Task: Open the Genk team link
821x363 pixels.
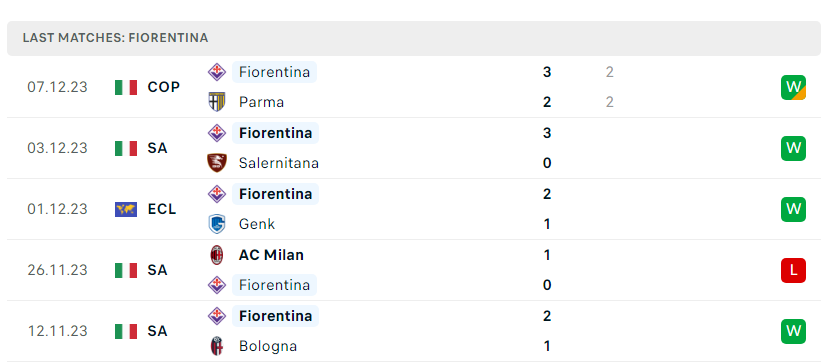Action: [x=257, y=224]
